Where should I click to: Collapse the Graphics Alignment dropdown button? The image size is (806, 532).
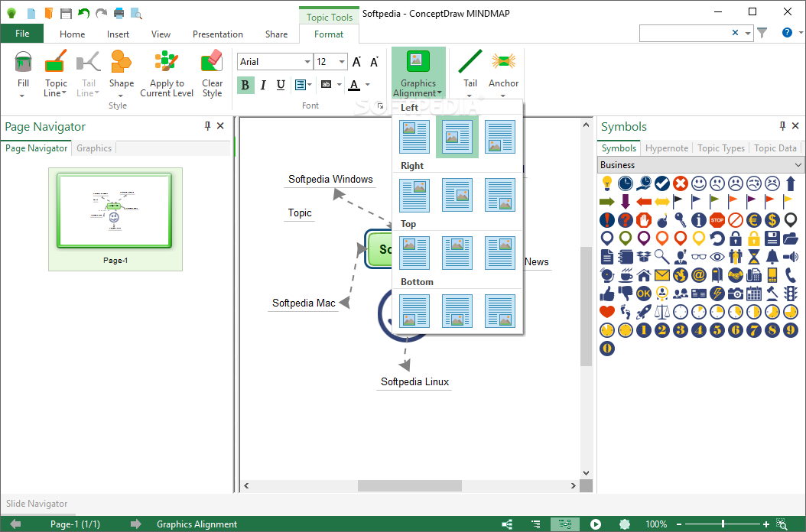(x=418, y=73)
